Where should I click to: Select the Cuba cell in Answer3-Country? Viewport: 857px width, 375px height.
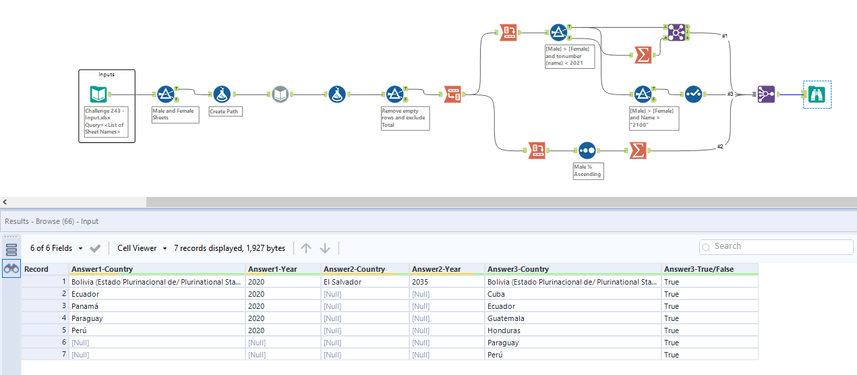[573, 294]
